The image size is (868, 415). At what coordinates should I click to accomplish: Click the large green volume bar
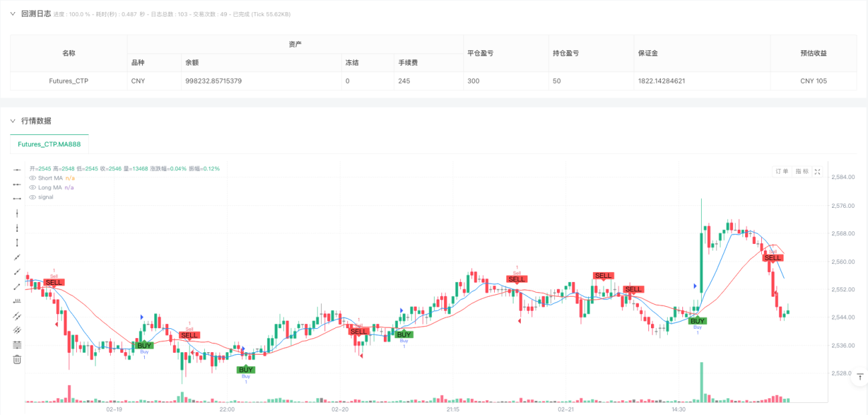point(701,382)
